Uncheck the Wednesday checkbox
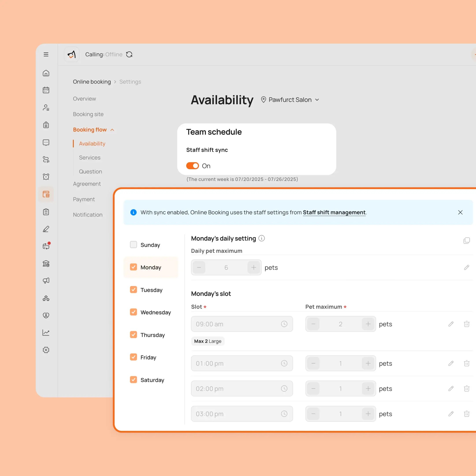Image resolution: width=476 pixels, height=476 pixels. tap(133, 312)
